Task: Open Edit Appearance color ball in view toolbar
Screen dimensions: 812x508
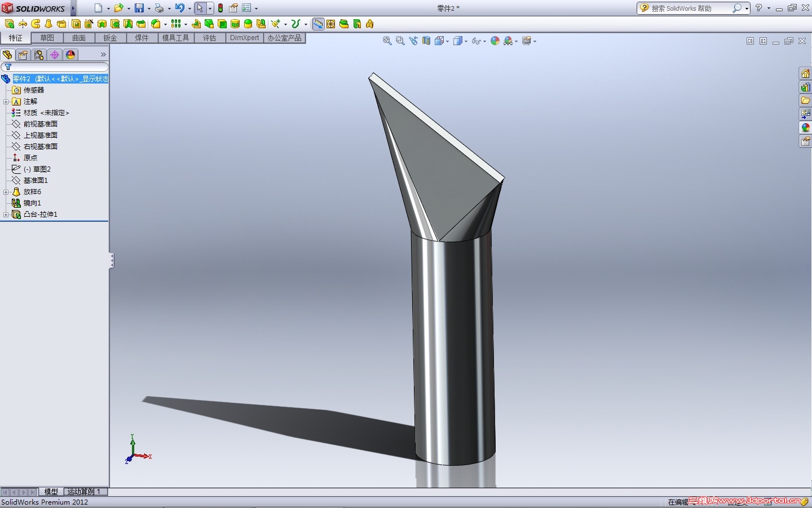Action: (x=495, y=41)
